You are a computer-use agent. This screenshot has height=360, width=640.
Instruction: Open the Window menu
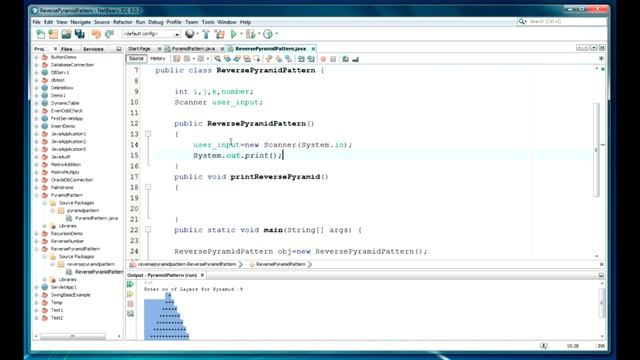pos(227,22)
